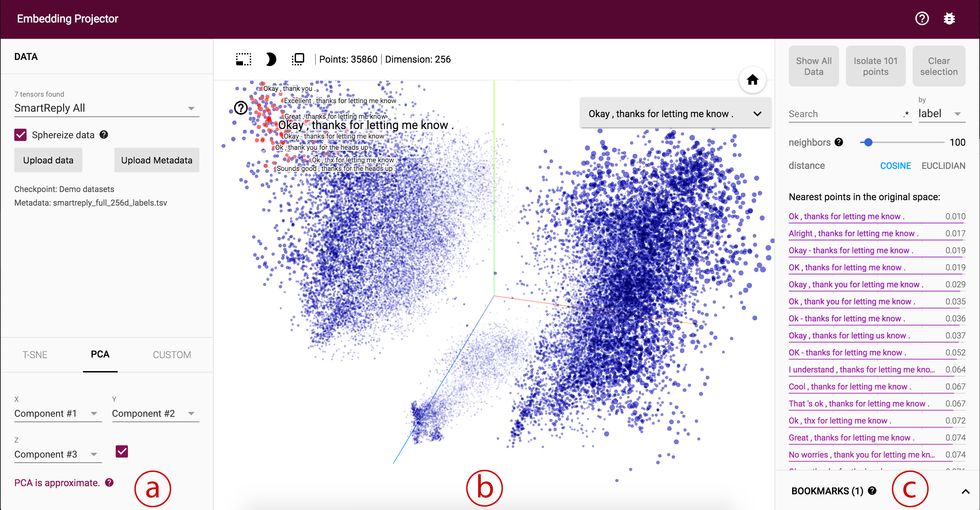The height and width of the screenshot is (510, 980).
Task: Toggle label rendering with the labels icon
Action: coord(298,59)
